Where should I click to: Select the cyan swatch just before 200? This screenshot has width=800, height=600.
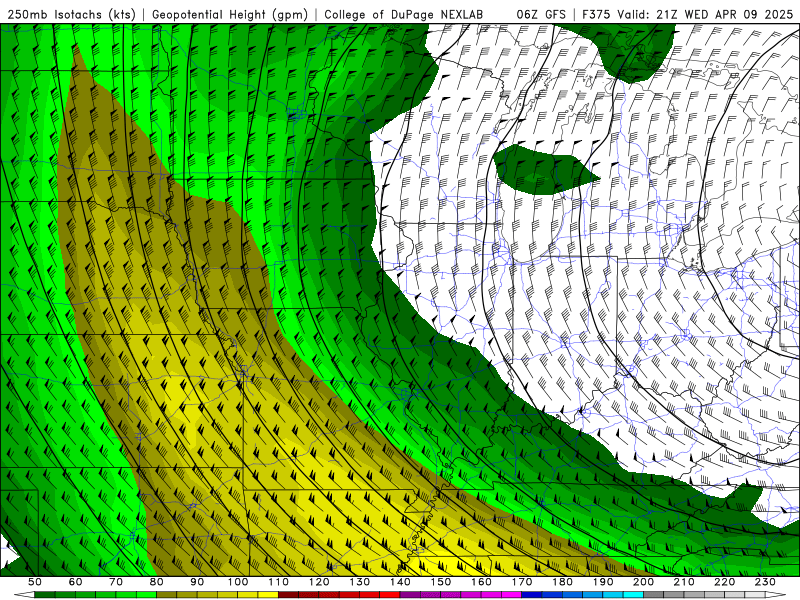(x=633, y=595)
